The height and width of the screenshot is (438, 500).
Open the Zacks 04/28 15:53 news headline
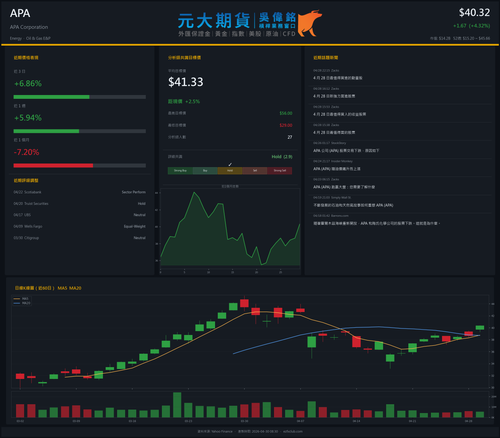tap(339, 114)
